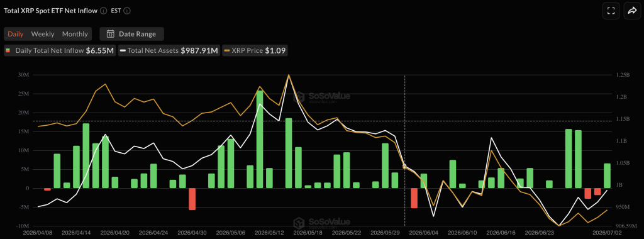The height and width of the screenshot is (239, 644).
Task: Click x-axis date 2026/04/08
Action: click(x=38, y=232)
